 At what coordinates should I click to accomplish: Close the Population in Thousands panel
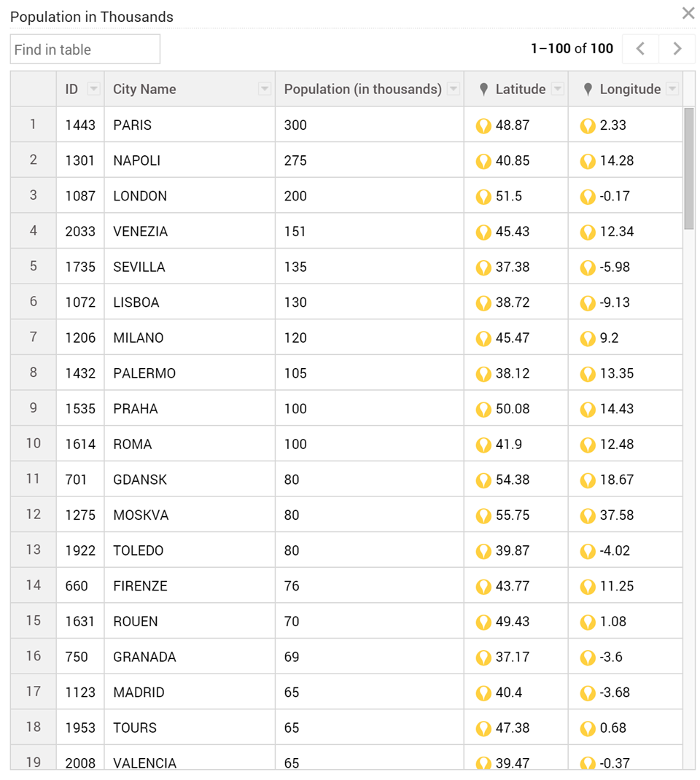coord(688,13)
